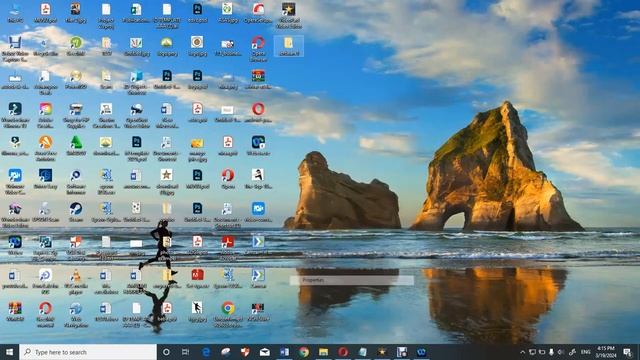Launch Google Chrome from the taskbar

(x=304, y=352)
